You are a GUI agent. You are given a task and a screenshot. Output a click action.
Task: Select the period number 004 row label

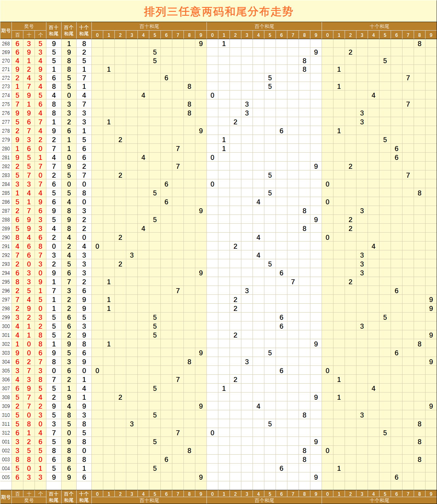6,468
